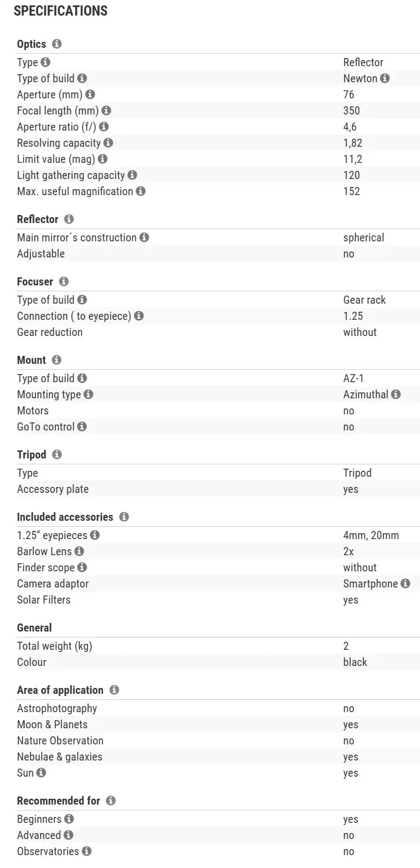
Task: Click info icon next to Optics heading
Action: (57, 44)
